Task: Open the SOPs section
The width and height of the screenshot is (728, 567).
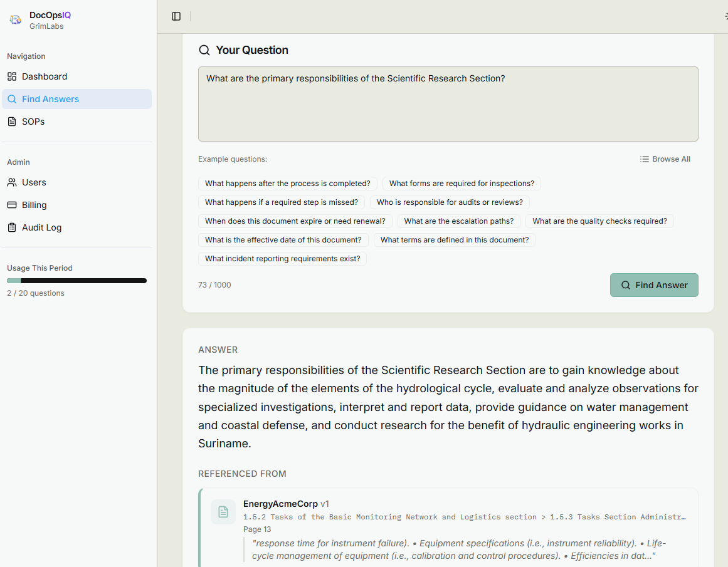Action: click(76, 122)
